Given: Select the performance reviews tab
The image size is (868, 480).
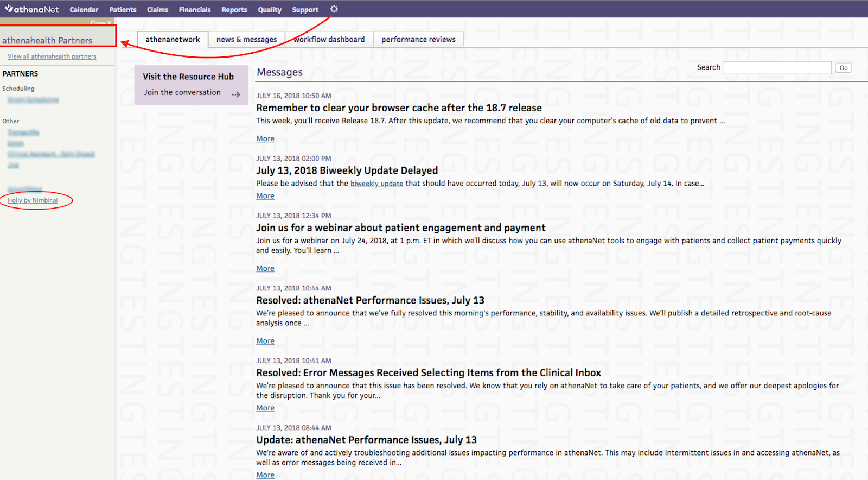Looking at the screenshot, I should pos(418,40).
